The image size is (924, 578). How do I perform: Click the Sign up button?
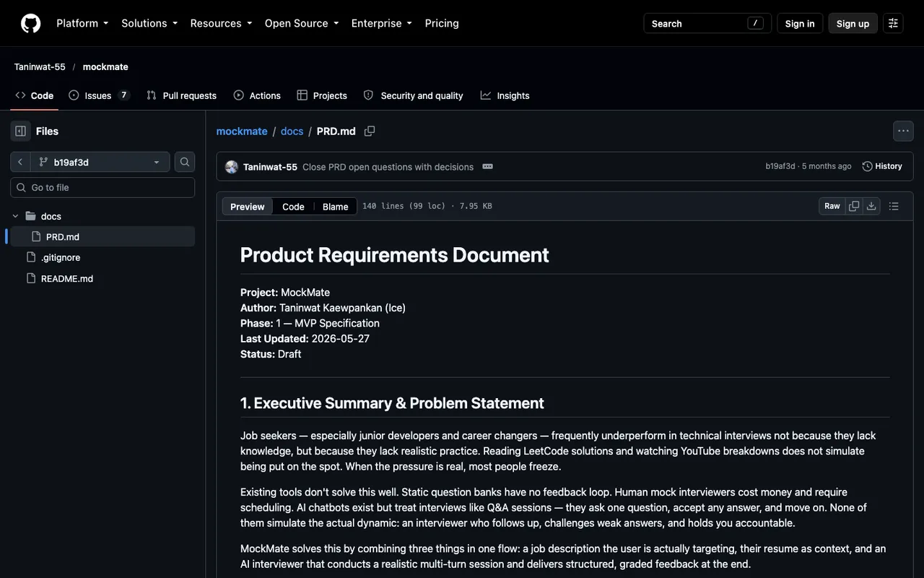click(853, 23)
